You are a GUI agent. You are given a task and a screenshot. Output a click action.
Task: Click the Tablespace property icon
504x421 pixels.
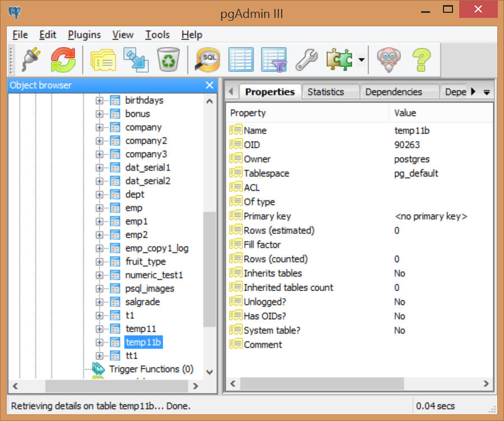236,172
